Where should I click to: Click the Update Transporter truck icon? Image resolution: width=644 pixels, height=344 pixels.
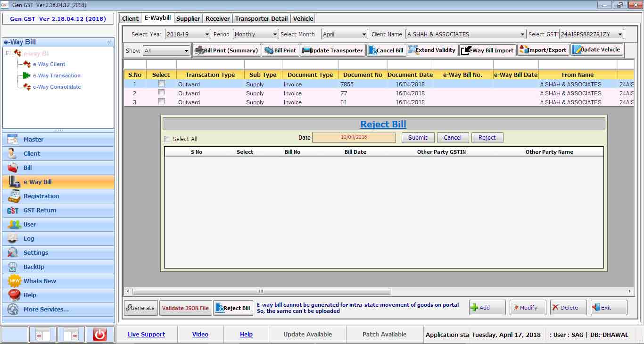(x=306, y=50)
